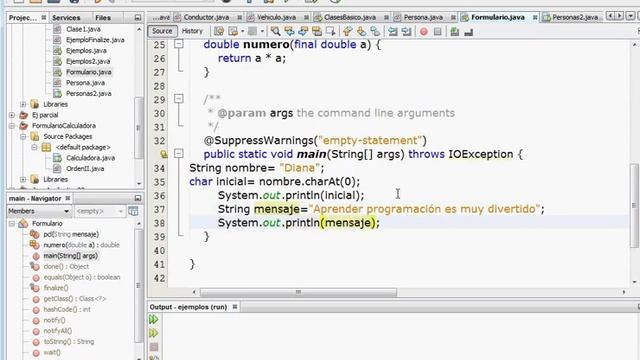Select hashCode() : int in Navigator
The height and width of the screenshot is (360, 640).
click(67, 309)
